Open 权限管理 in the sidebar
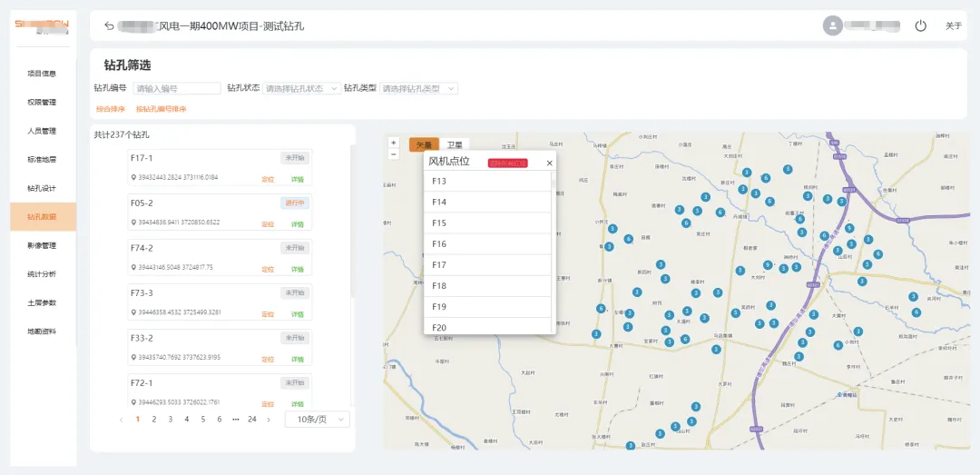This screenshot has width=980, height=475. tap(43, 102)
